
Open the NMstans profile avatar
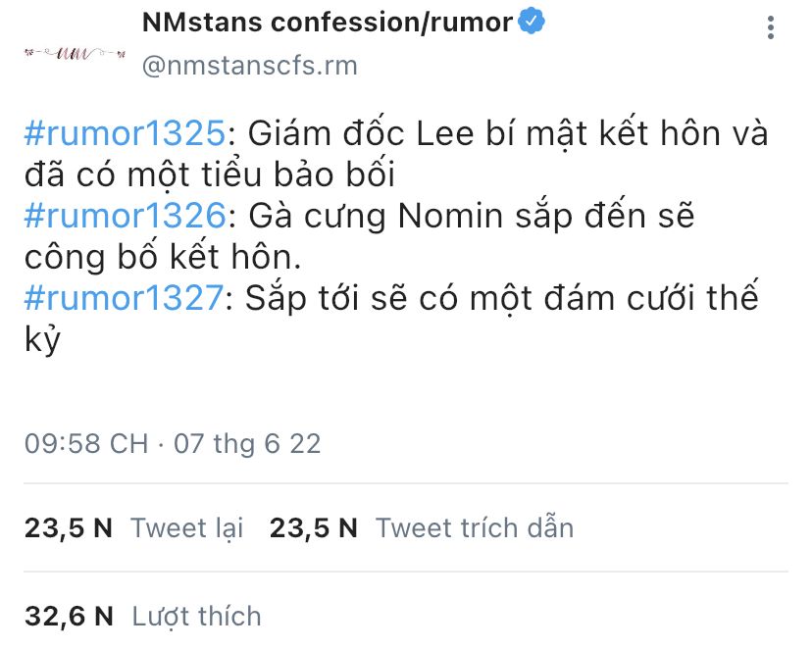pyautogui.click(x=76, y=53)
